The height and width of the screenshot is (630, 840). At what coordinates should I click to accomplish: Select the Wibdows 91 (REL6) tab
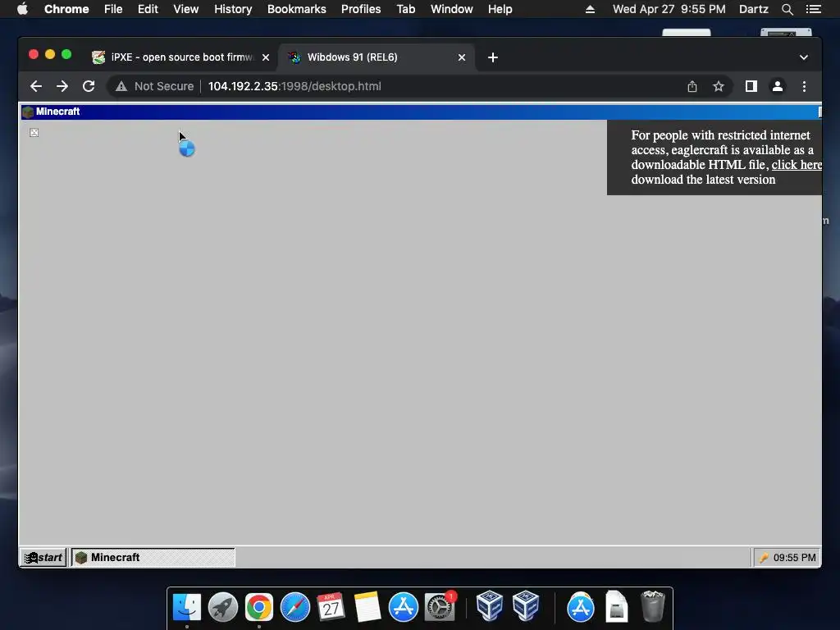[x=375, y=57]
